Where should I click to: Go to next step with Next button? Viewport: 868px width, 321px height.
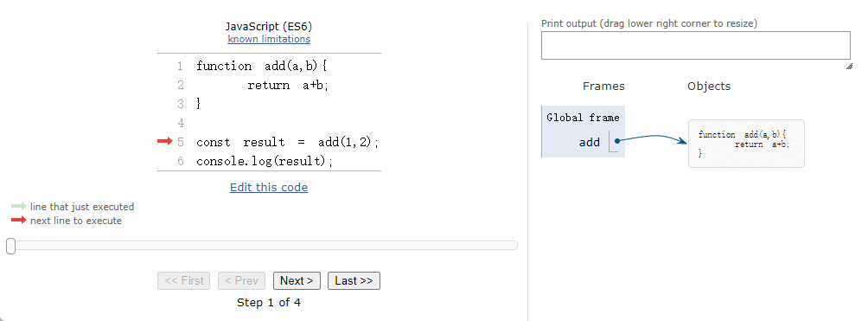coord(297,280)
